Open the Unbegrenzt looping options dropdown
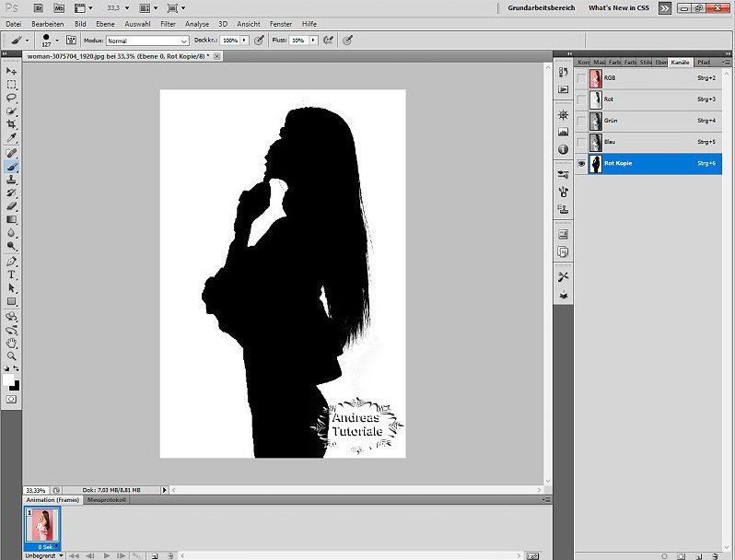 click(x=44, y=555)
